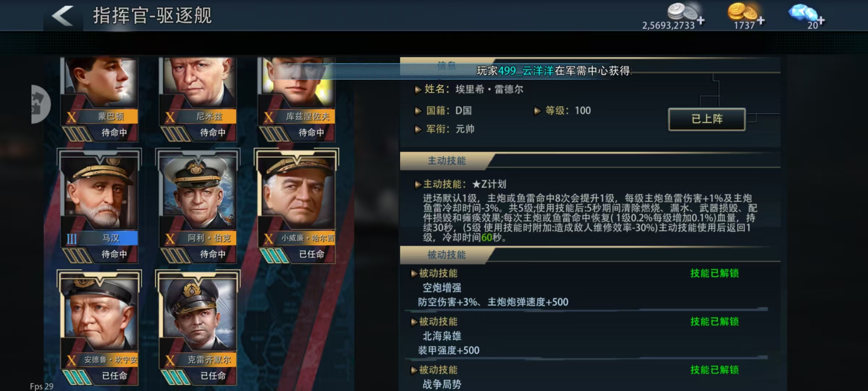Expand the 战争局势 passive skill arrow
This screenshot has width=868, height=391.
pyautogui.click(x=414, y=370)
